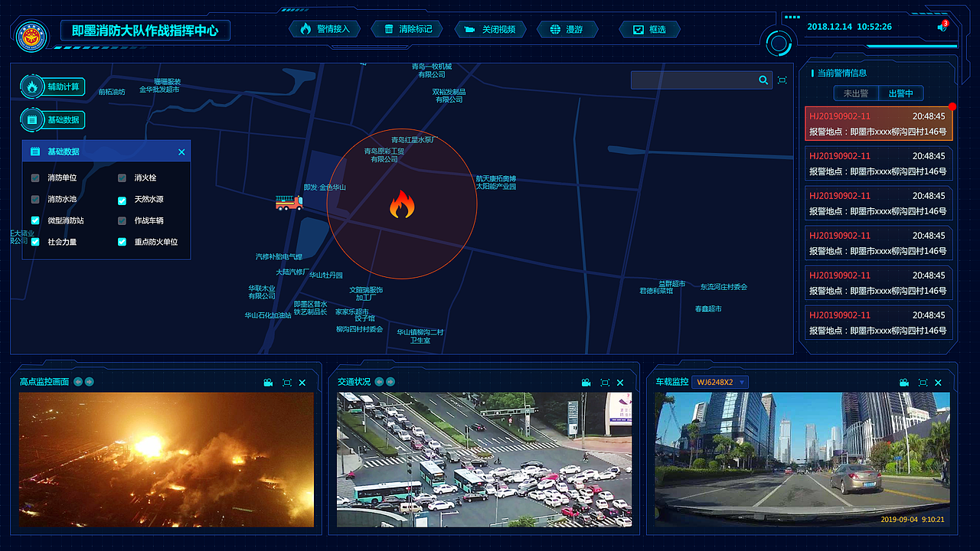Viewport: 980px width, 551px height.
Task: Switch to the 未出警 tab
Action: point(856,93)
